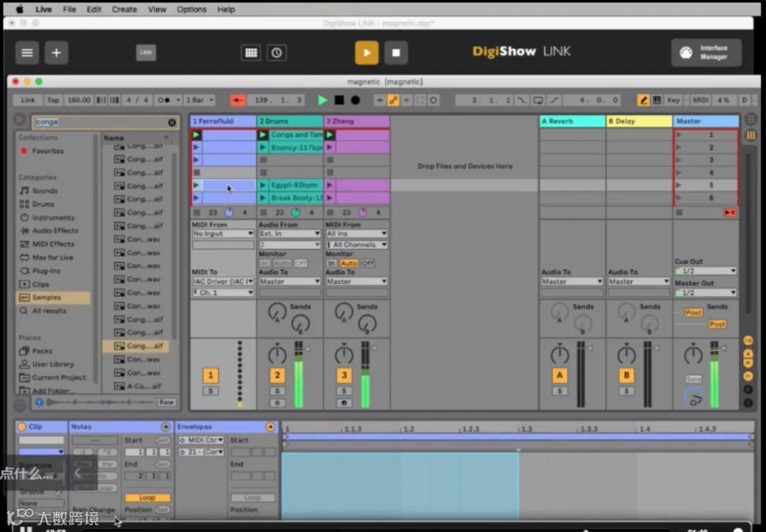
Task: Stop DigiShow with the square stop button
Action: point(396,52)
